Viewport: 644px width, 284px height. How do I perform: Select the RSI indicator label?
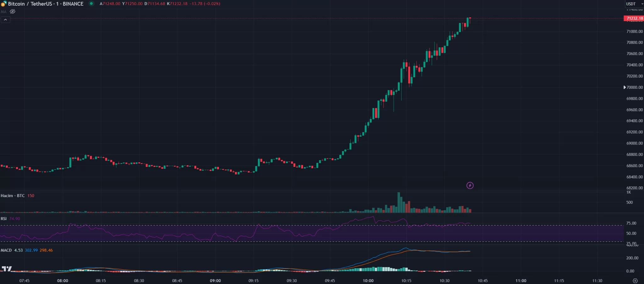[3, 219]
